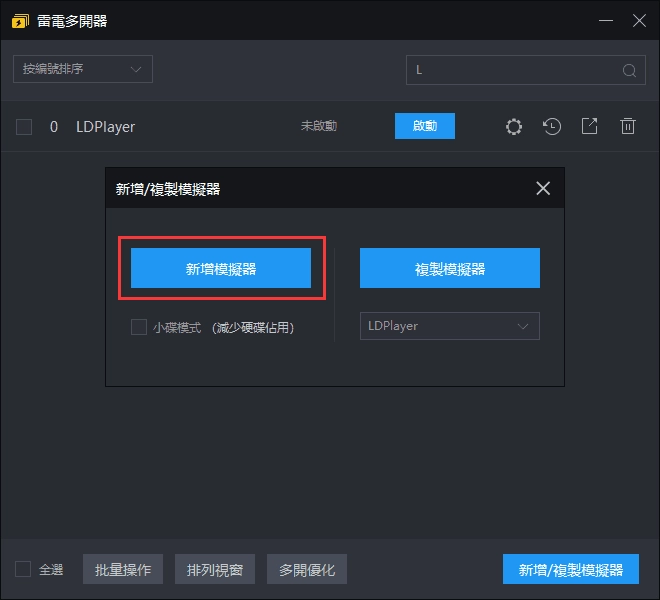Click the create shortcut icon for LDPlayer
Image resolution: width=660 pixels, height=600 pixels.
[x=589, y=126]
